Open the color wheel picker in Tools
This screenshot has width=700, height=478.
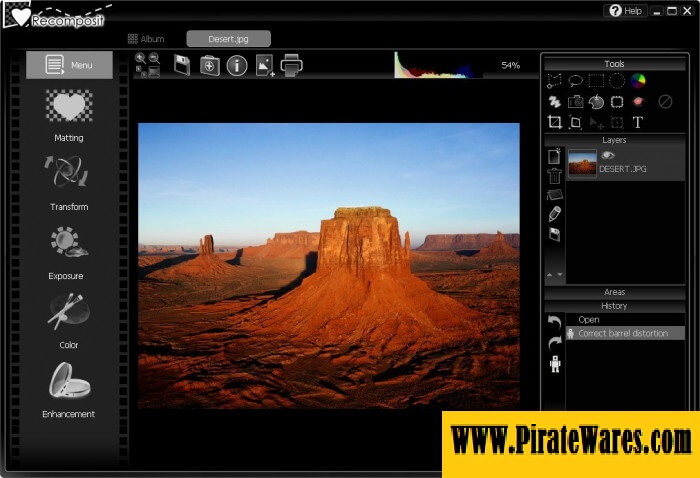[x=638, y=81]
